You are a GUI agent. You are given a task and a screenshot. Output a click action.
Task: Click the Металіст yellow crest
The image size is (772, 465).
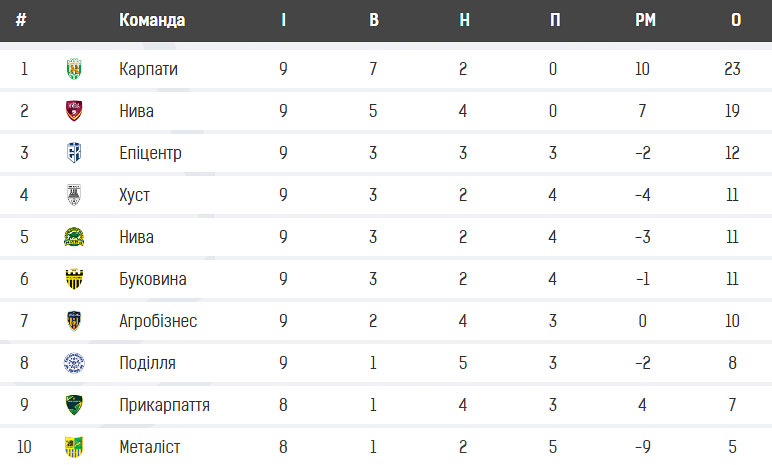tap(74, 447)
